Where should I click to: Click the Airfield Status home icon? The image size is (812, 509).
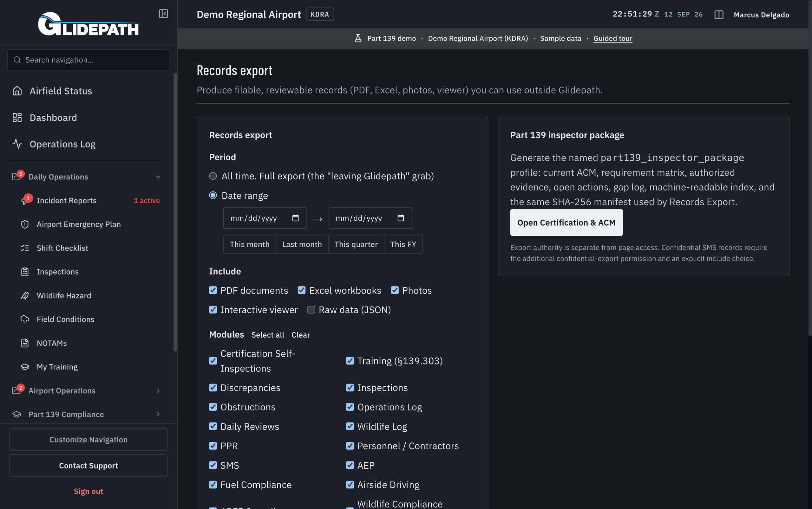(x=17, y=91)
